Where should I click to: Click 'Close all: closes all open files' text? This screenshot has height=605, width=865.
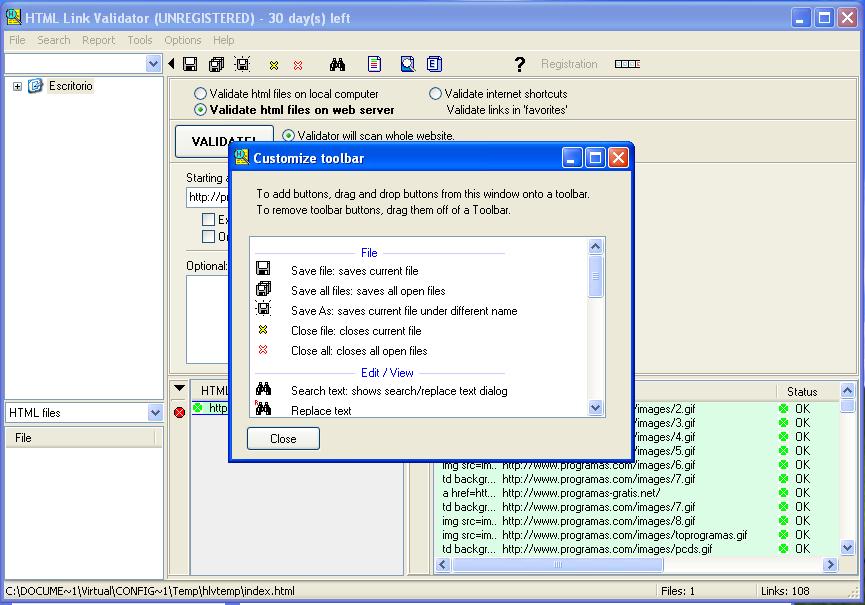pos(359,351)
